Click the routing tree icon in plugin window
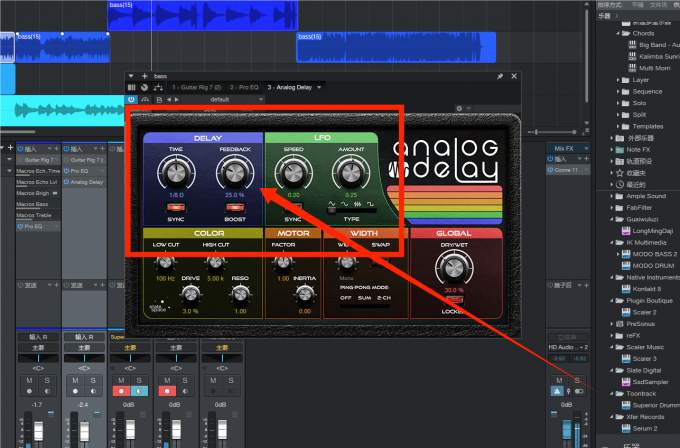 point(158,88)
